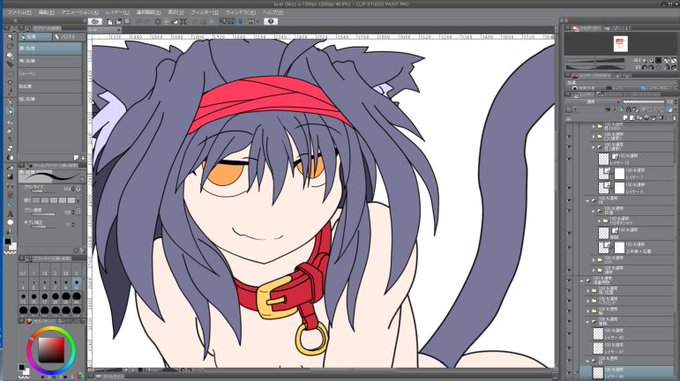Click the New canvas icon in command bar
Viewport: 680px width, 381px height.
click(x=110, y=21)
